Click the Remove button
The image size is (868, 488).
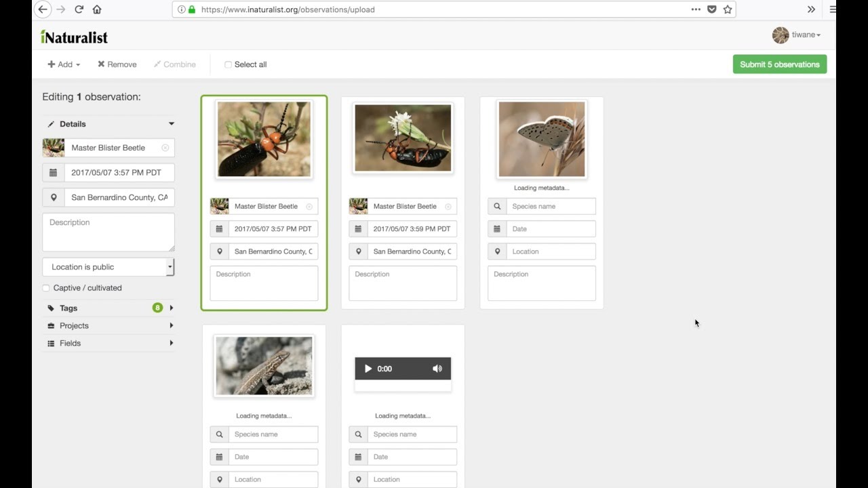click(117, 64)
